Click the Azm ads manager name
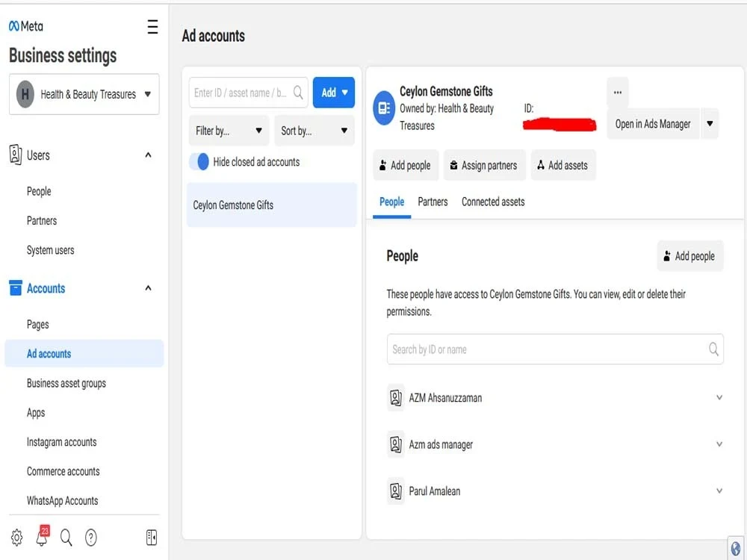 coord(441,444)
